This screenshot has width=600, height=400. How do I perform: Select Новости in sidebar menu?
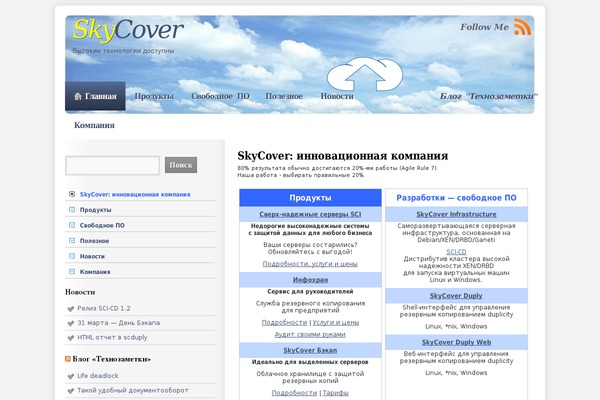click(92, 256)
